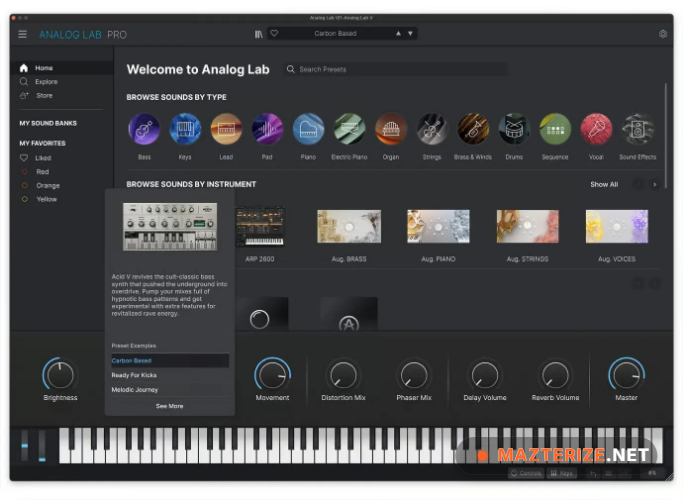Browse Vocal sounds type icon
This screenshot has height=500, width=683.
(596, 129)
